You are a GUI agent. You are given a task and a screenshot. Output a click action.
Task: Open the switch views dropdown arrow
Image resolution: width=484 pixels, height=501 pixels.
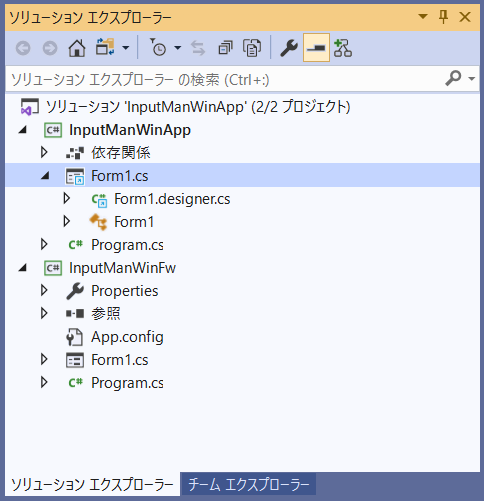[x=125, y=48]
